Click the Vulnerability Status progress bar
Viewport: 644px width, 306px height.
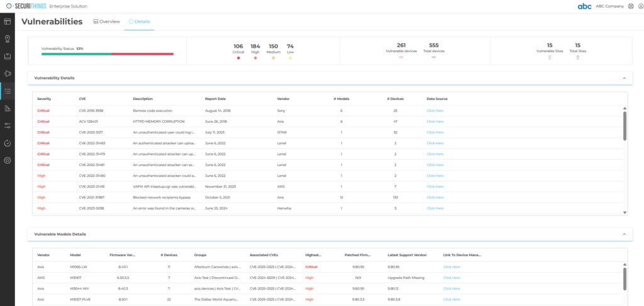point(107,54)
